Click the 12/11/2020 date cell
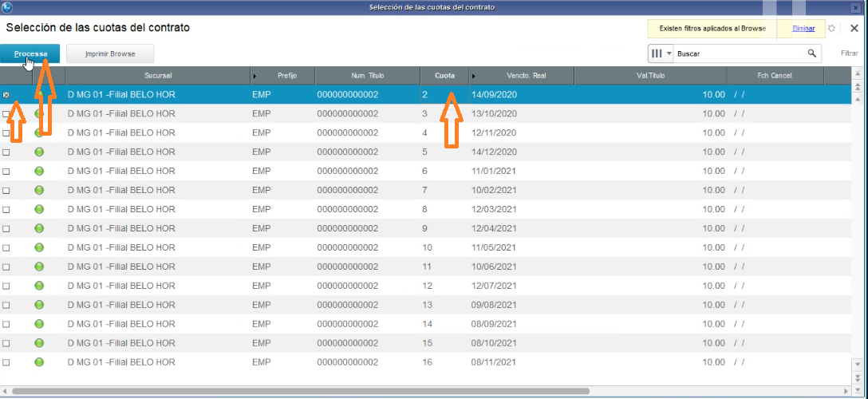The image size is (868, 399). (494, 132)
